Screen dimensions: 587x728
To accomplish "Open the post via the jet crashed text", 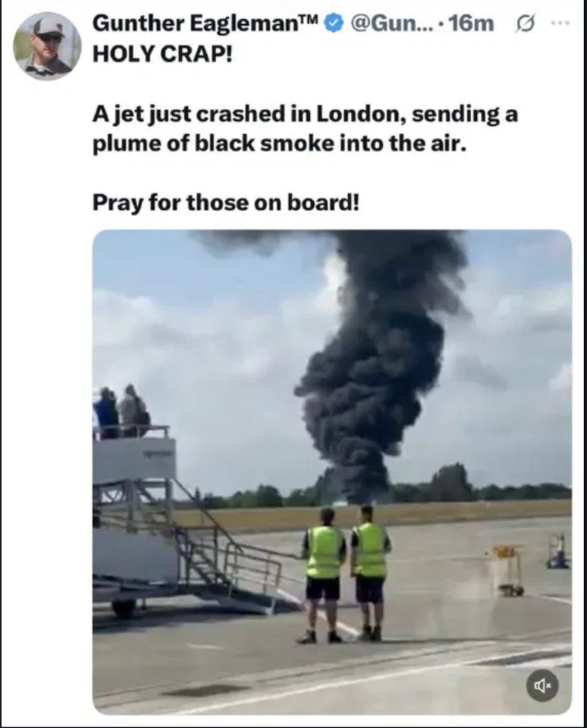I will (306, 129).
